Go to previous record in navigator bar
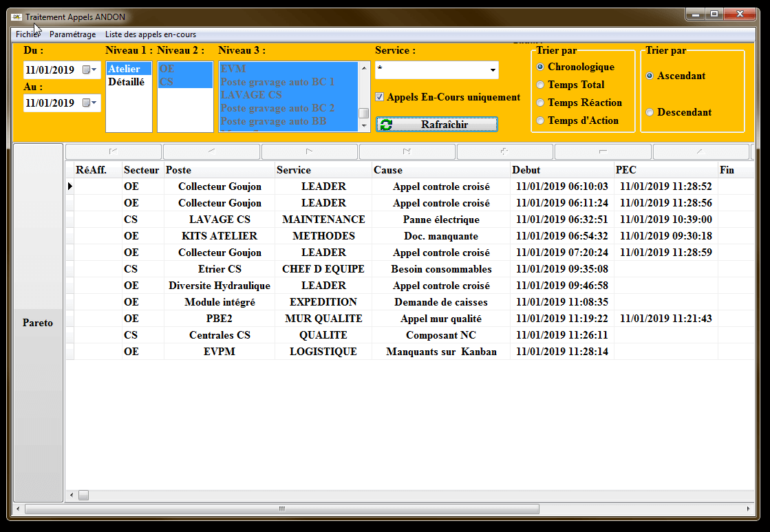 [211, 152]
